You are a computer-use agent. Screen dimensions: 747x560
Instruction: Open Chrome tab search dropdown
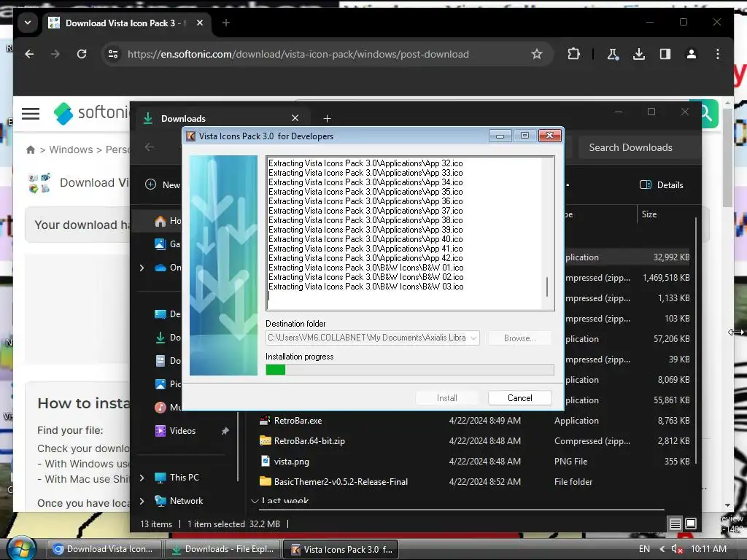(28, 23)
